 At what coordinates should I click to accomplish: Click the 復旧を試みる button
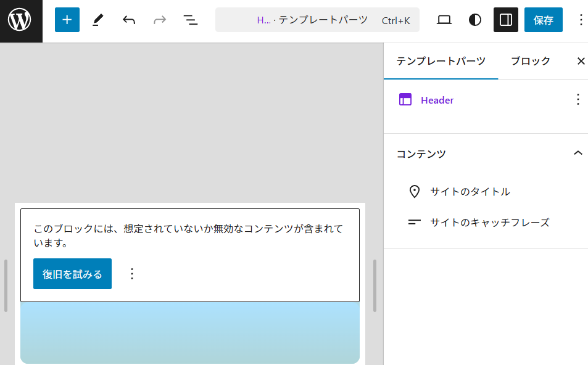pyautogui.click(x=72, y=274)
